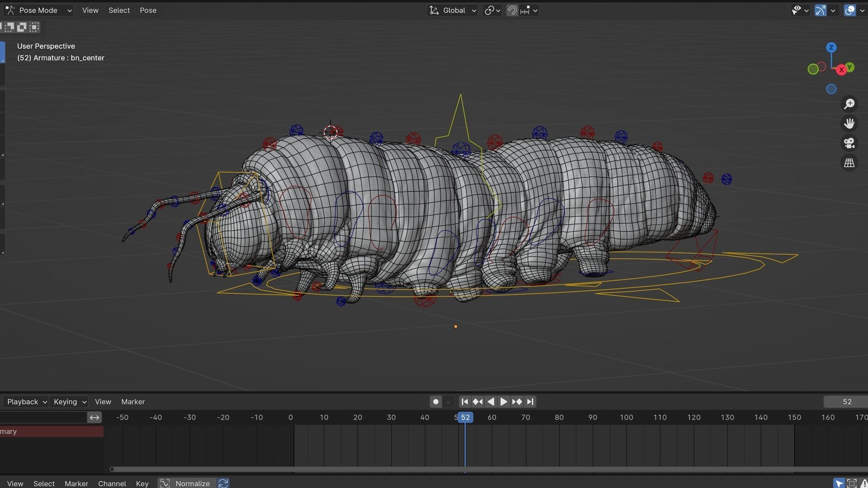Click frame 100 on the timeline ruler
Viewport: 868px width, 488px height.
tap(626, 418)
